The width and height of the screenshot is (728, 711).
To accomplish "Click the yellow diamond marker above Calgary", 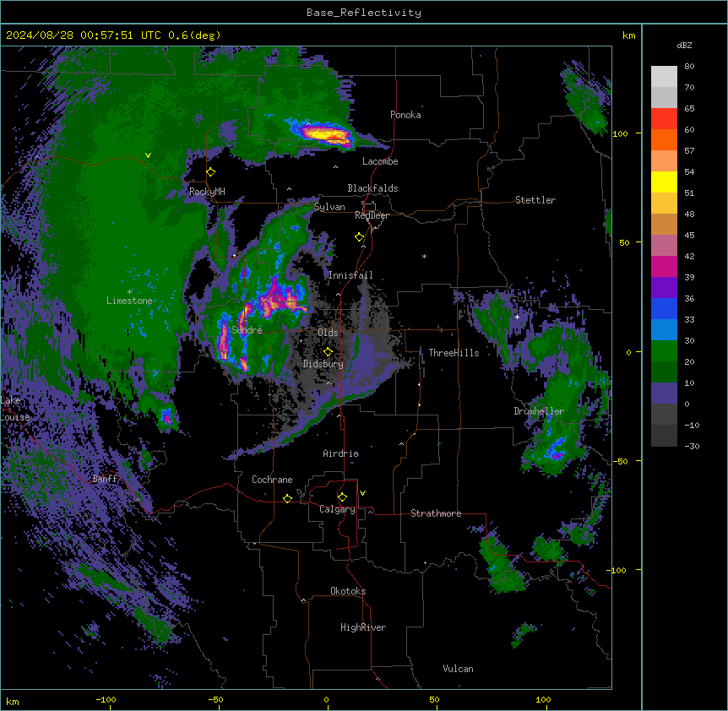I will 342,497.
